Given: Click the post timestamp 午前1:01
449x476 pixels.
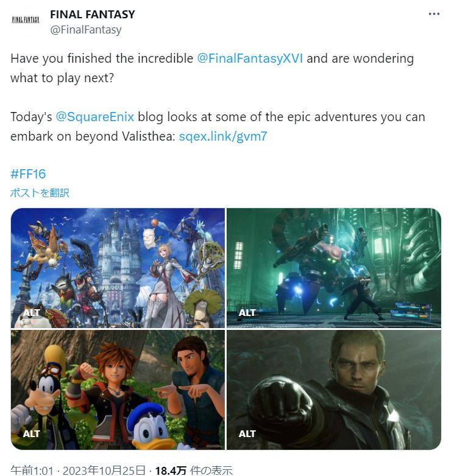Looking at the screenshot, I should tap(32, 471).
